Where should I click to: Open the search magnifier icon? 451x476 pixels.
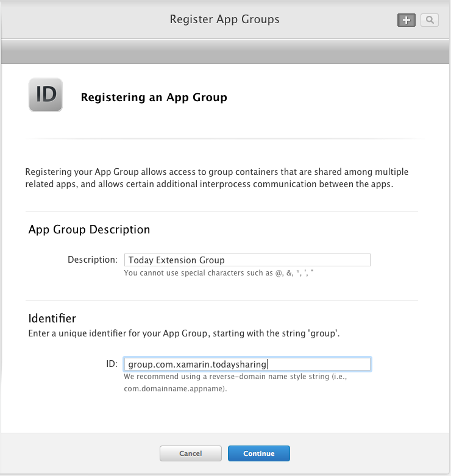pyautogui.click(x=430, y=20)
